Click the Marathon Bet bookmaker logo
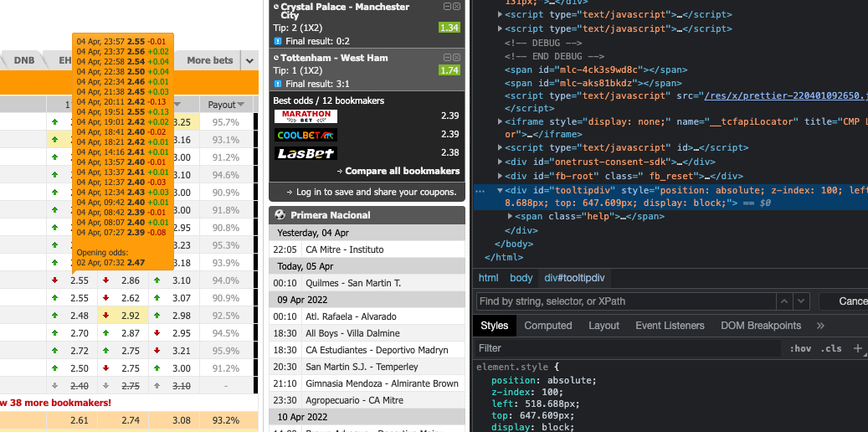 (x=306, y=116)
